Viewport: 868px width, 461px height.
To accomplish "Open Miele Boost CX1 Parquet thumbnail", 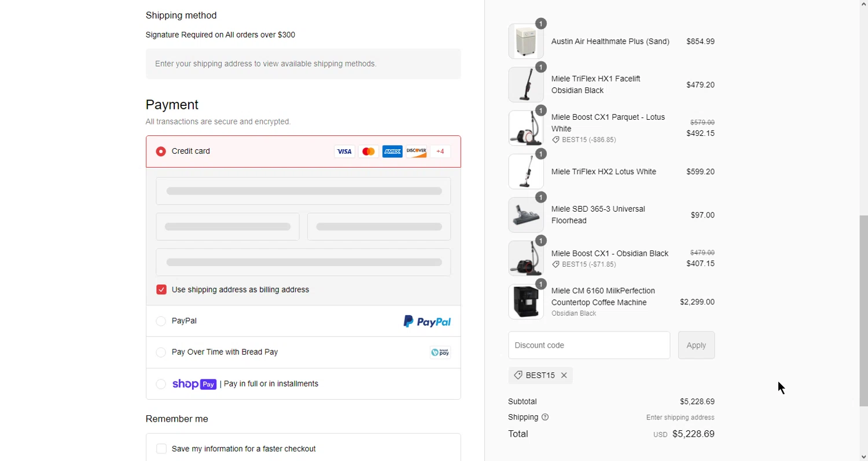I will [526, 128].
